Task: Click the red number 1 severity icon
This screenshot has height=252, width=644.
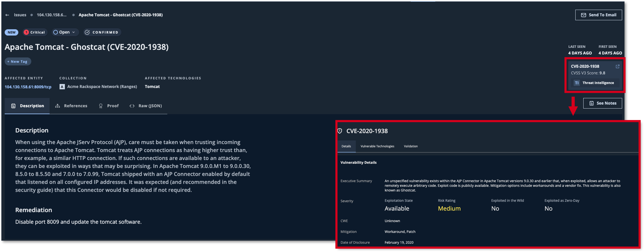Action: (x=26, y=32)
